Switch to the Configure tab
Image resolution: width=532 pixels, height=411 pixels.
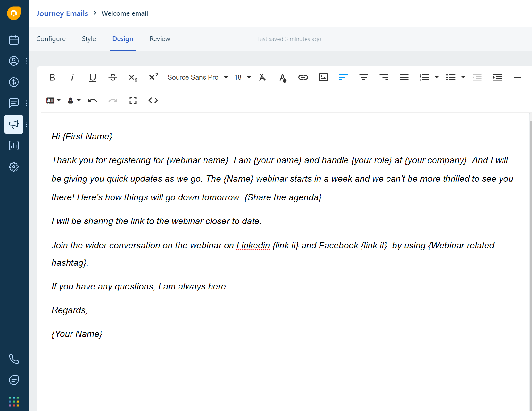(51, 39)
